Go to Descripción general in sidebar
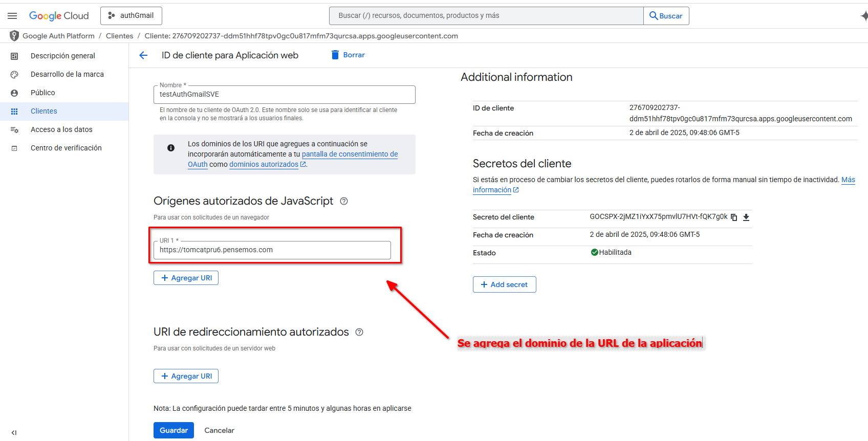Viewport: 868px width, 441px height. pos(62,56)
